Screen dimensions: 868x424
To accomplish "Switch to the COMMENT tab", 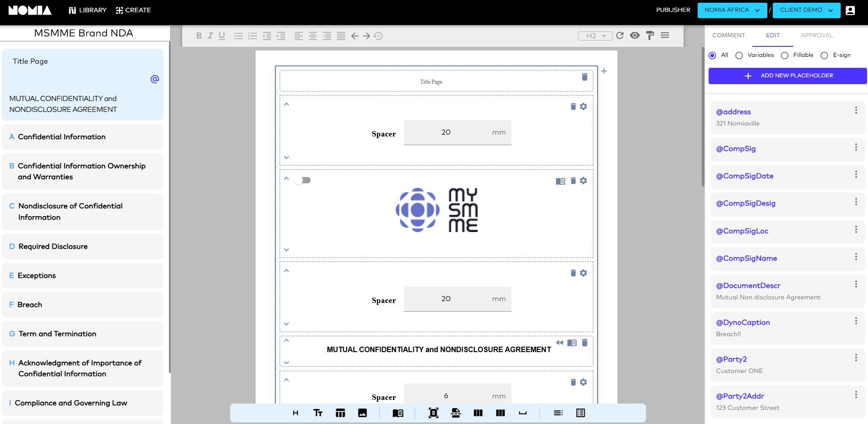I will tap(729, 35).
